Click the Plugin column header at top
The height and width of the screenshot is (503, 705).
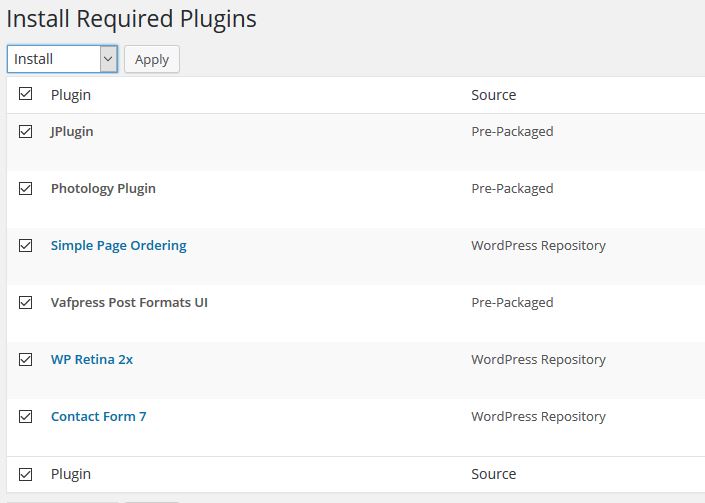71,95
